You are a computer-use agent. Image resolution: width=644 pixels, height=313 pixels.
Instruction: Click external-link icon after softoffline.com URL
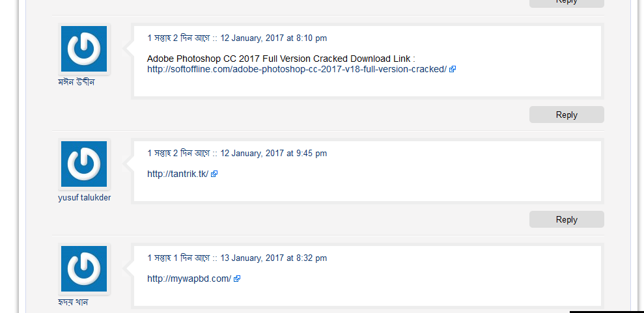tap(453, 69)
